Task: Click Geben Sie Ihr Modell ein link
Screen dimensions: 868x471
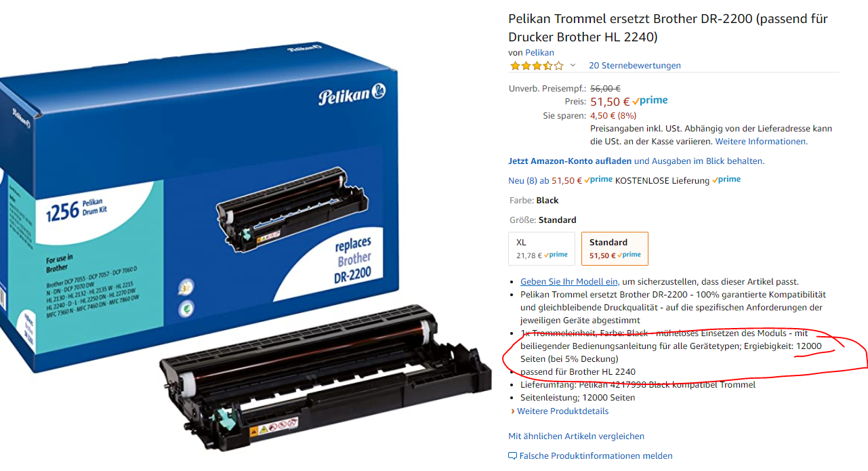Action: [x=569, y=282]
